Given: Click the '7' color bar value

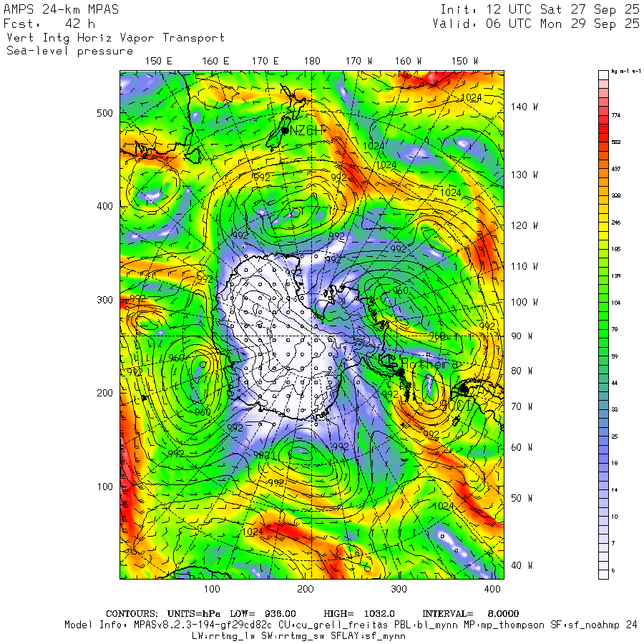Looking at the screenshot, I should (613, 543).
